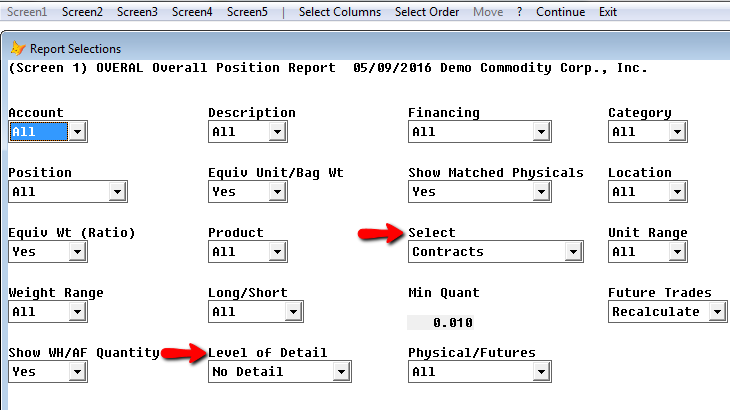Open the Product dropdown
Screen dimensions: 730x410
pos(277,252)
